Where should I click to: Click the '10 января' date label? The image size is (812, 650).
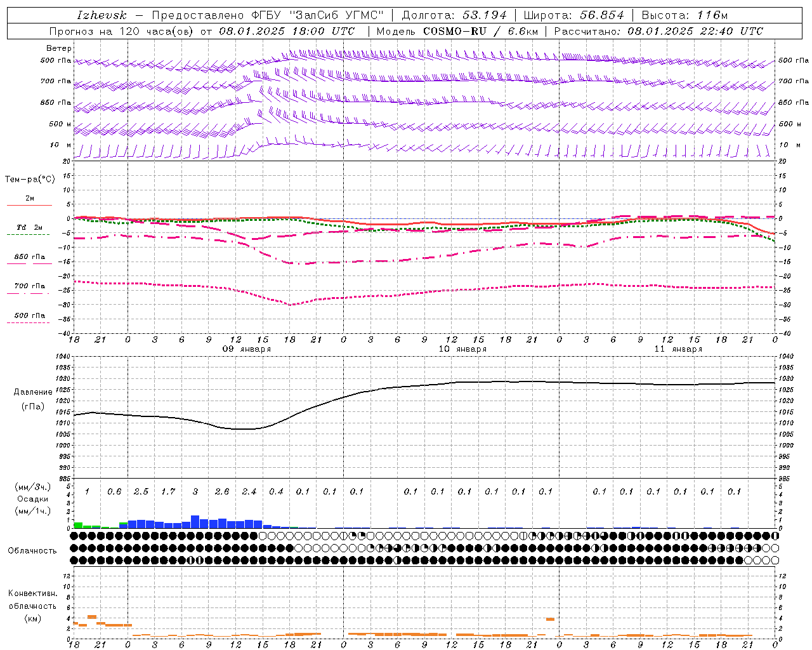462,349
